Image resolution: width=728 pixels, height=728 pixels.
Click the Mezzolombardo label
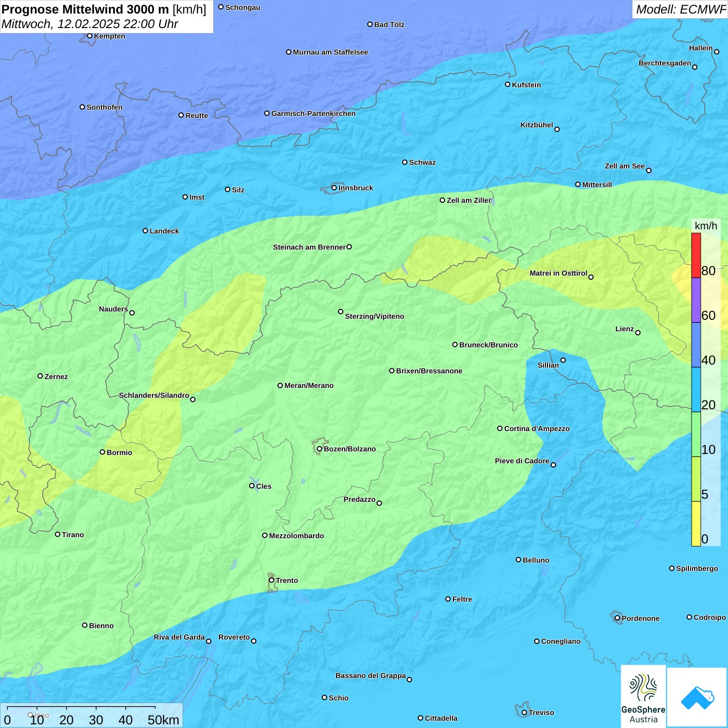pos(296,536)
